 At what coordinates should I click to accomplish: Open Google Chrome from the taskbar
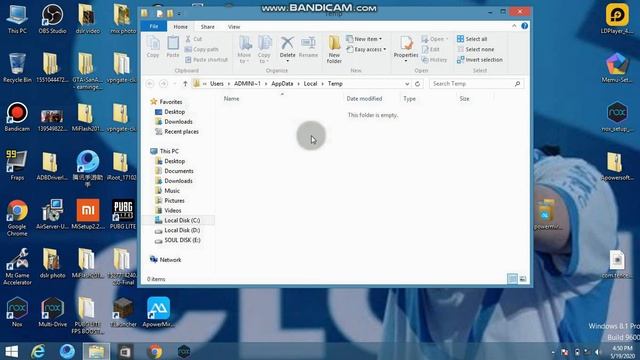(x=155, y=351)
